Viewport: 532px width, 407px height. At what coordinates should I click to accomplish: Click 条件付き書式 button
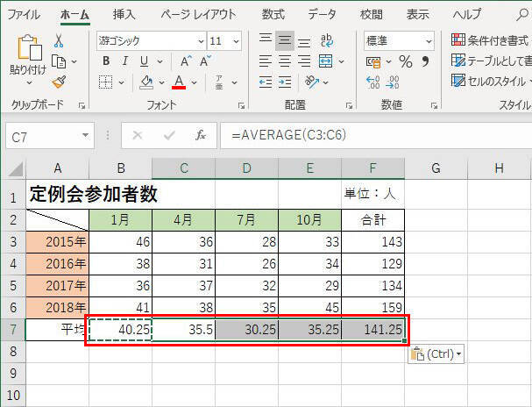point(491,40)
